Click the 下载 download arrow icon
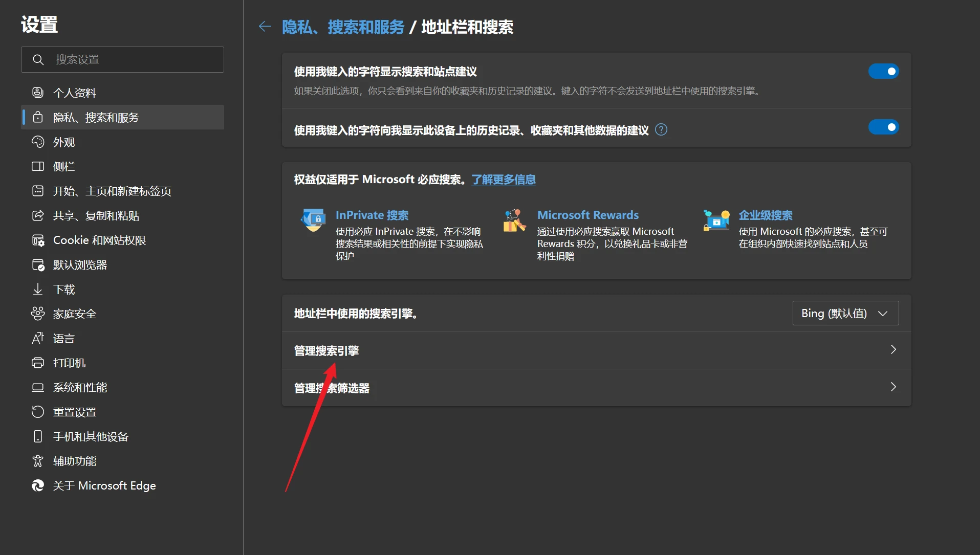The width and height of the screenshot is (980, 555). (x=38, y=289)
